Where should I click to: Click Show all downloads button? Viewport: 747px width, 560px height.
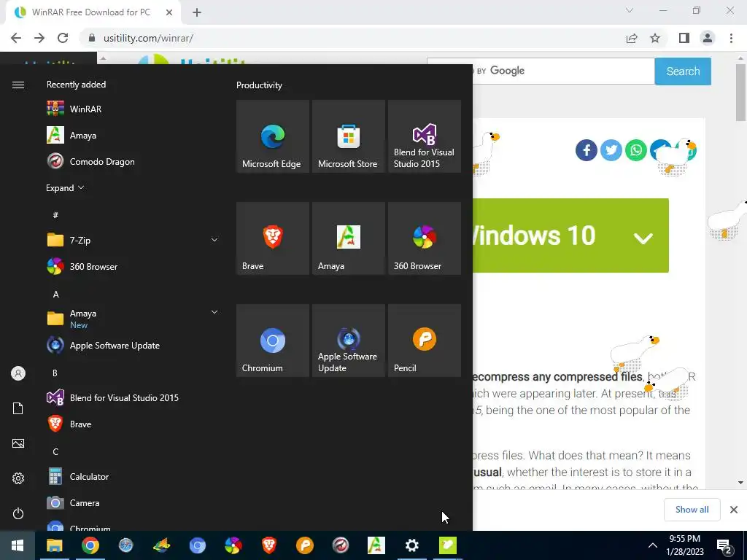(x=692, y=510)
